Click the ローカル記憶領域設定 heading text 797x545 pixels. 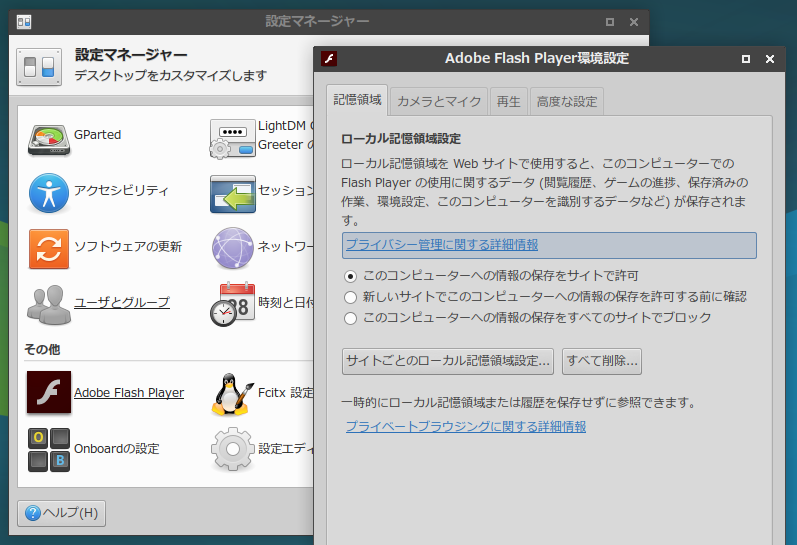(401, 139)
